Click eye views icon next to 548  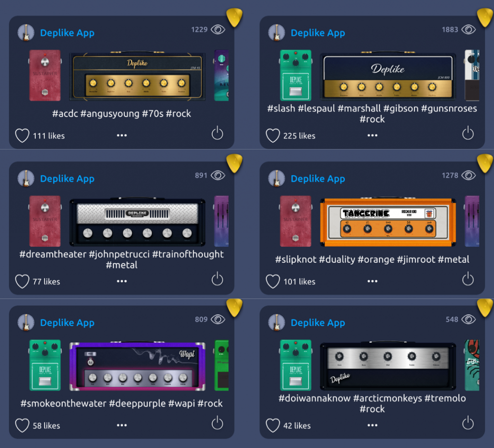click(468, 320)
